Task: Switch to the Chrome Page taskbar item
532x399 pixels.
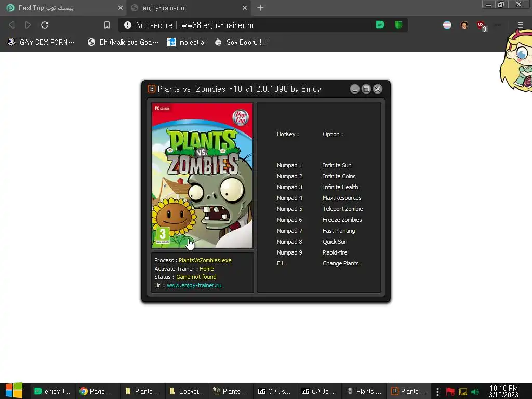Action: coord(97,391)
